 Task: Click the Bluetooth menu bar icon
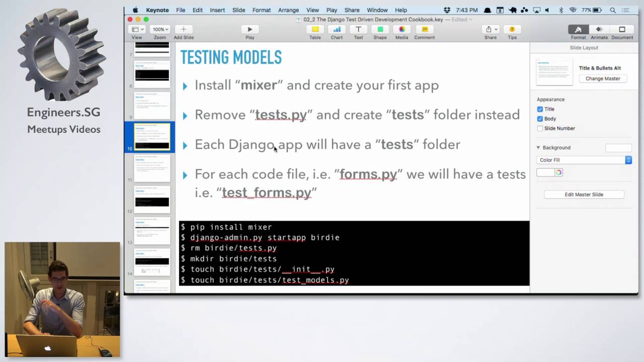(560, 10)
